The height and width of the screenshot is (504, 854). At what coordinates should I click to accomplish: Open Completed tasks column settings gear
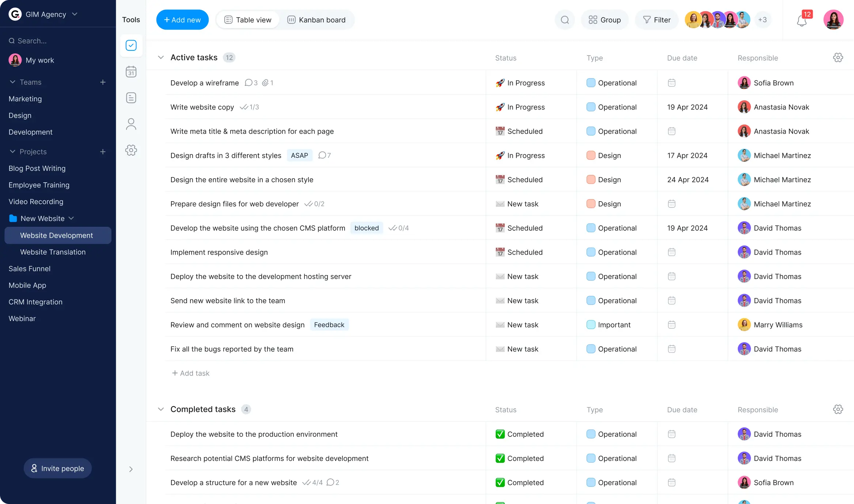pyautogui.click(x=838, y=409)
